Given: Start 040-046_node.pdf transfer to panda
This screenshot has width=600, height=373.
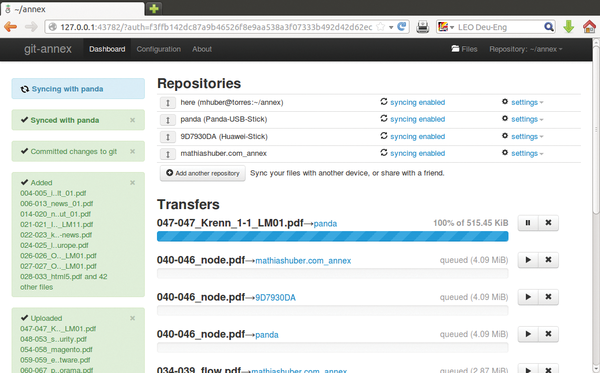Looking at the screenshot, I should 528,334.
